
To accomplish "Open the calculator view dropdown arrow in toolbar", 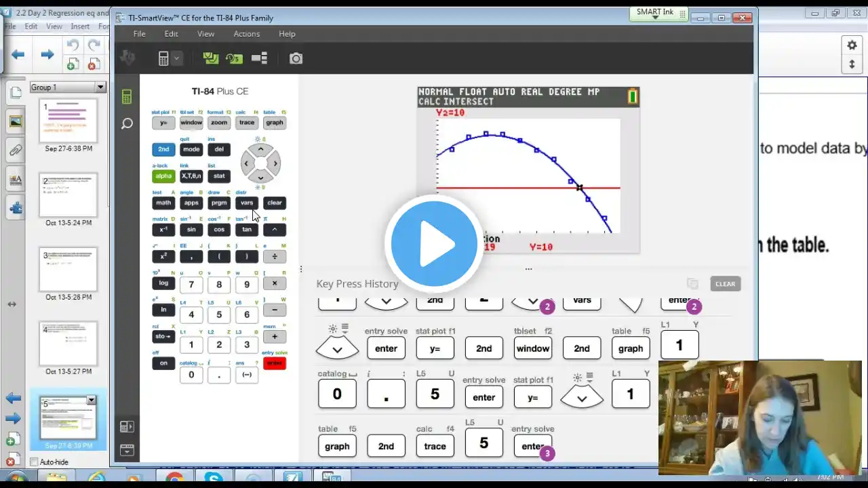I will pos(177,58).
